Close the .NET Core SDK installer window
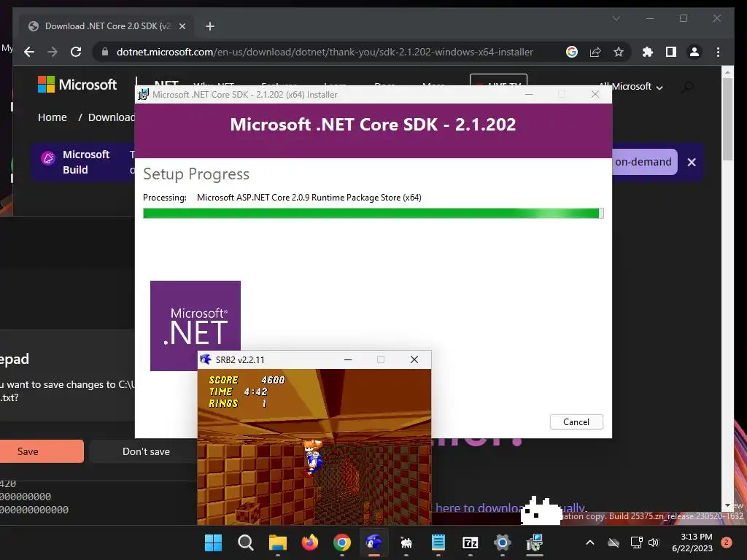This screenshot has width=747, height=560. pyautogui.click(x=595, y=94)
